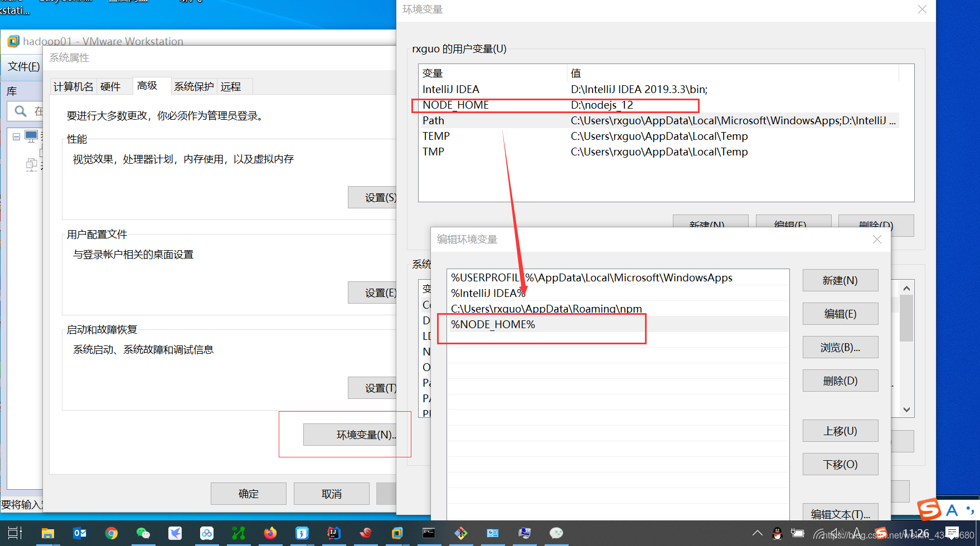
Task: Open QQ penguin in system tray
Action: click(777, 534)
